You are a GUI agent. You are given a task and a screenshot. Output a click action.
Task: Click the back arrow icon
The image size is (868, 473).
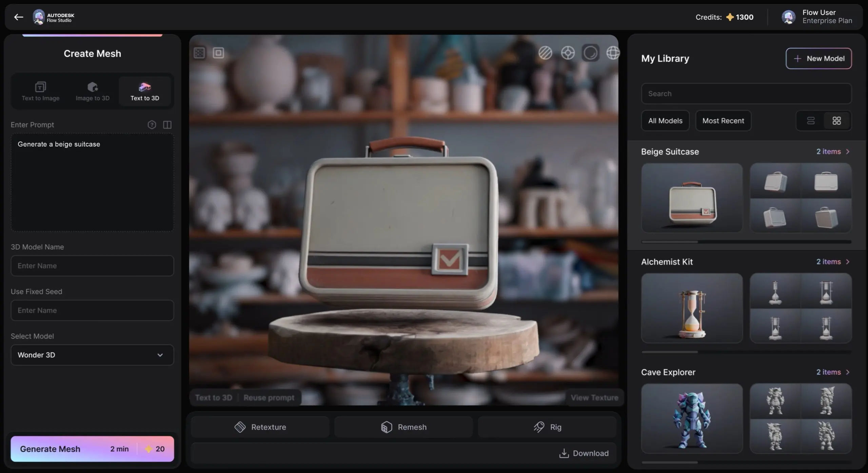(19, 17)
